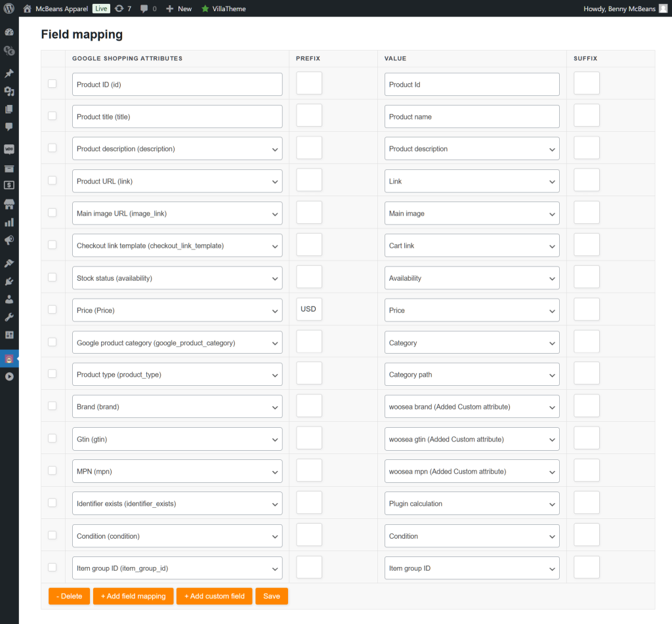Image resolution: width=672 pixels, height=624 pixels.
Task: Open Media library in sidebar
Action: click(9, 91)
